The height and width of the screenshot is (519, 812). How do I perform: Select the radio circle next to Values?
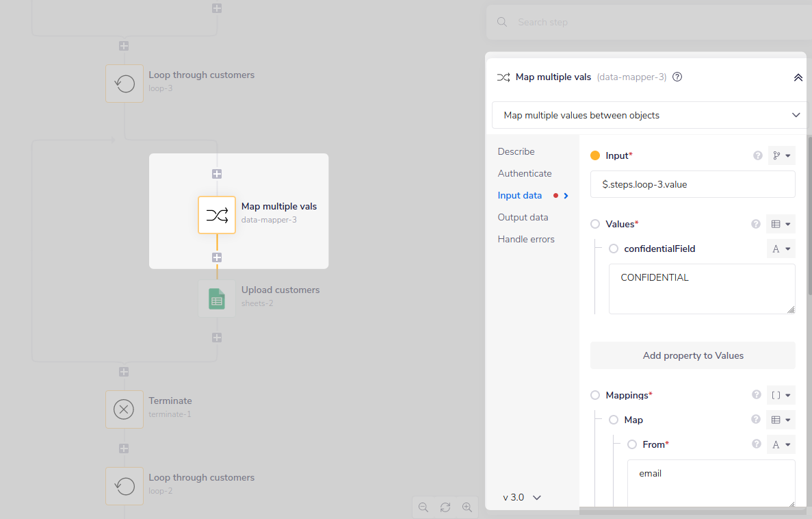pyautogui.click(x=596, y=224)
